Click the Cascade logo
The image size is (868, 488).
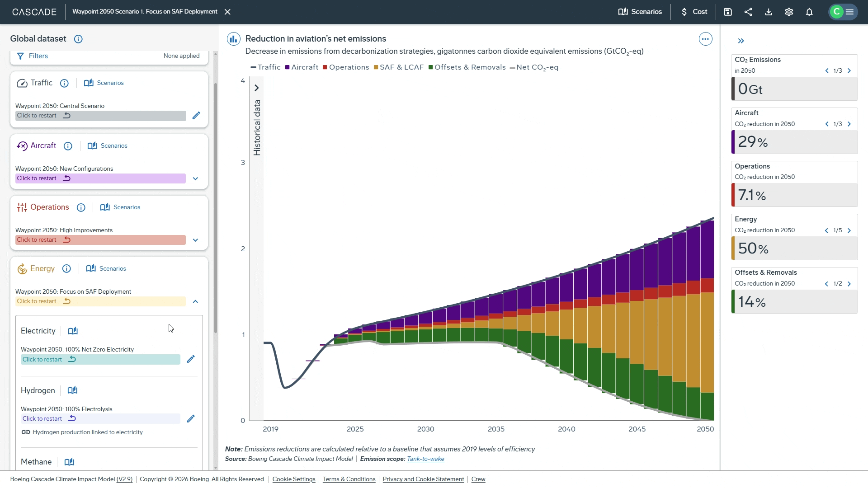(34, 12)
